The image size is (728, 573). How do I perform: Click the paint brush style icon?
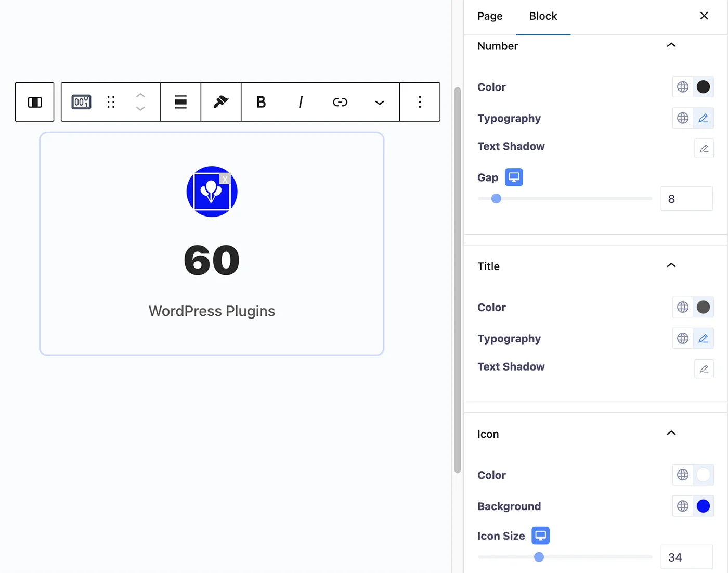[x=221, y=102]
